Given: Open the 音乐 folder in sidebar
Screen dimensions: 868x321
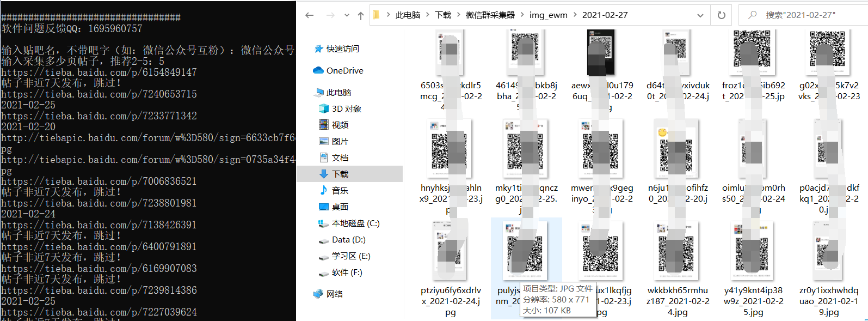Looking at the screenshot, I should [334, 191].
